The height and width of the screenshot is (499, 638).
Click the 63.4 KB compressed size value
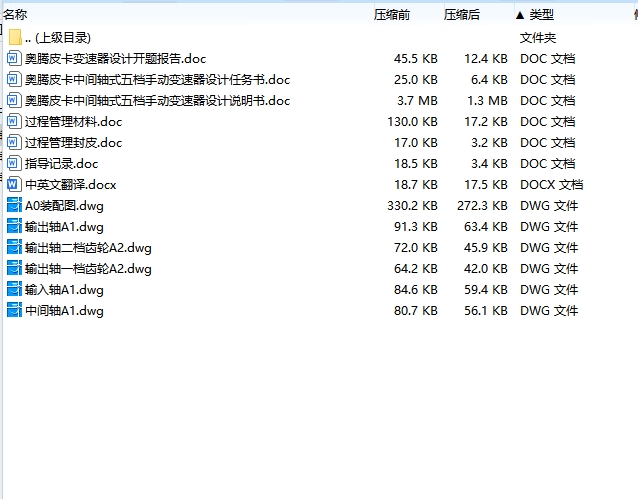(x=486, y=227)
